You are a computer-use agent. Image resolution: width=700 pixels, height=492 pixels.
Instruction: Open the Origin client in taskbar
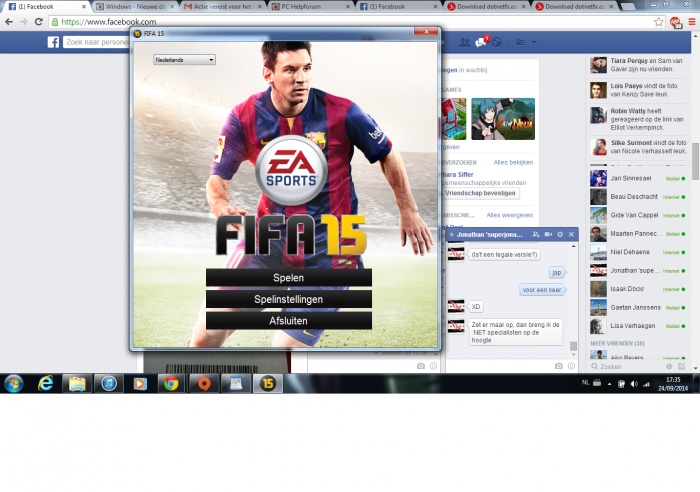point(204,384)
